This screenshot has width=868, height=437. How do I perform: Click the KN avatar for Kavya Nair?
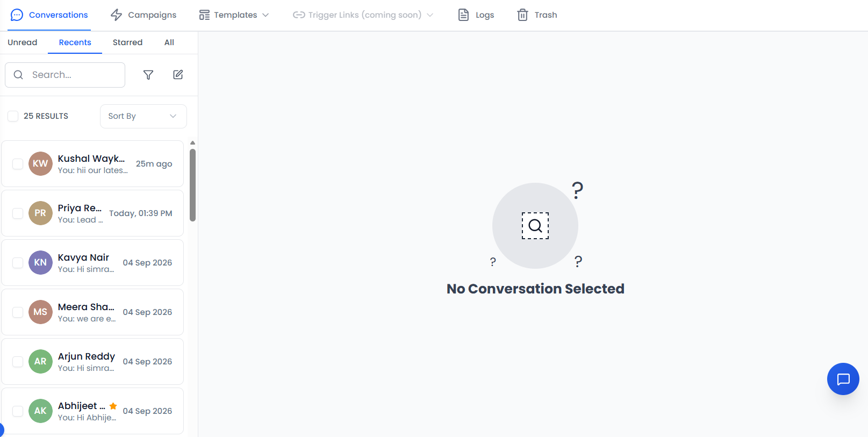tap(40, 262)
